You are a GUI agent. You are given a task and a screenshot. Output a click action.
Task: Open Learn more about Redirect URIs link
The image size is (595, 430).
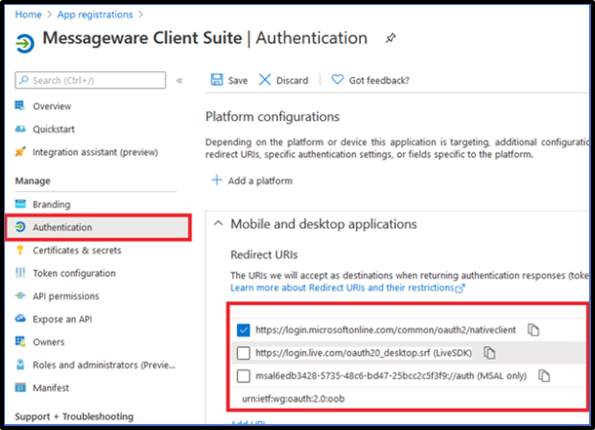tap(347, 288)
